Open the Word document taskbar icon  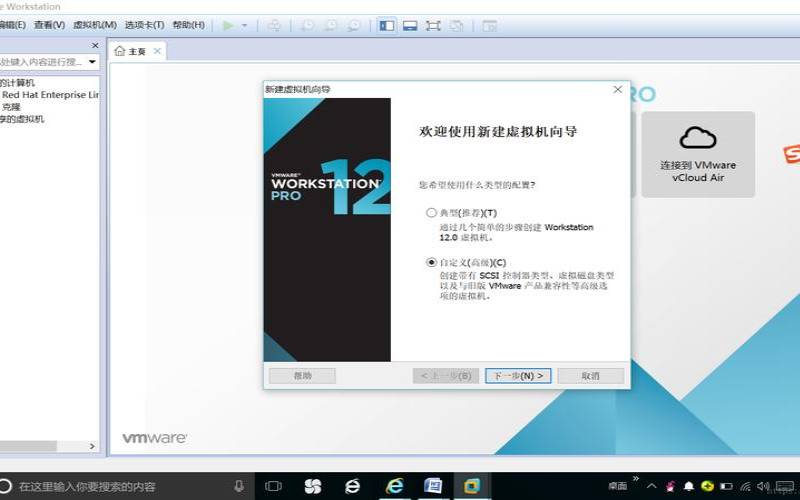(433, 486)
